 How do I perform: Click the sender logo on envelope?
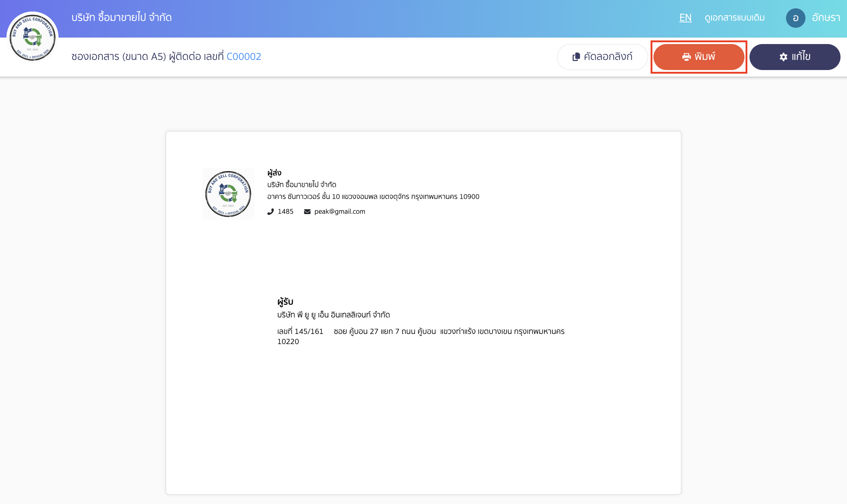coord(228,194)
